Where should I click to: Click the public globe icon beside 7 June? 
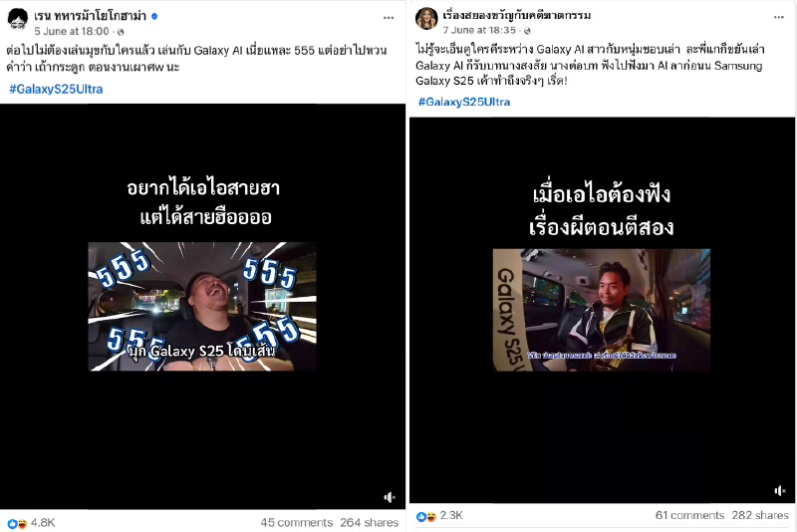[527, 31]
